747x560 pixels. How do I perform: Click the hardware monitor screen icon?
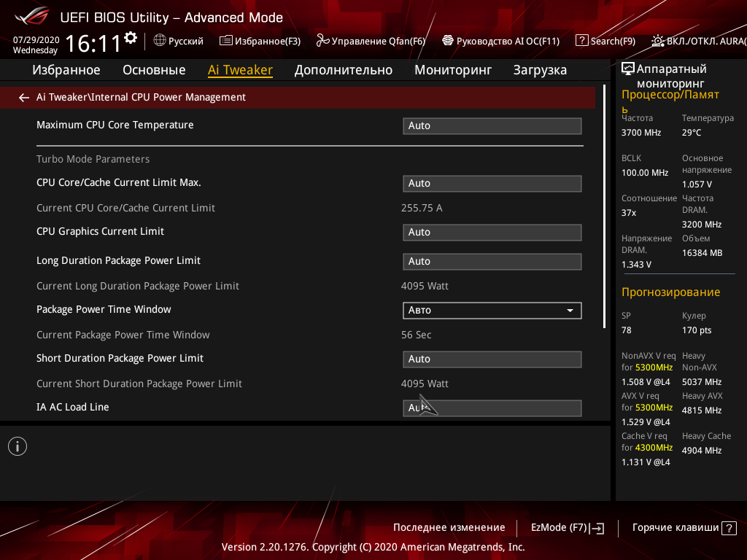tap(628, 69)
